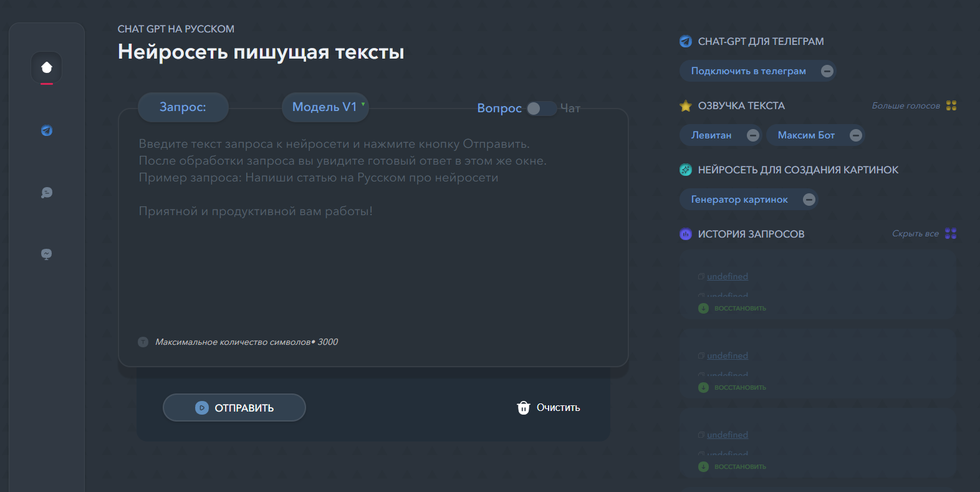Screen dimensions: 980x492
Task: Collapse history with Скрыть все
Action: tap(915, 234)
